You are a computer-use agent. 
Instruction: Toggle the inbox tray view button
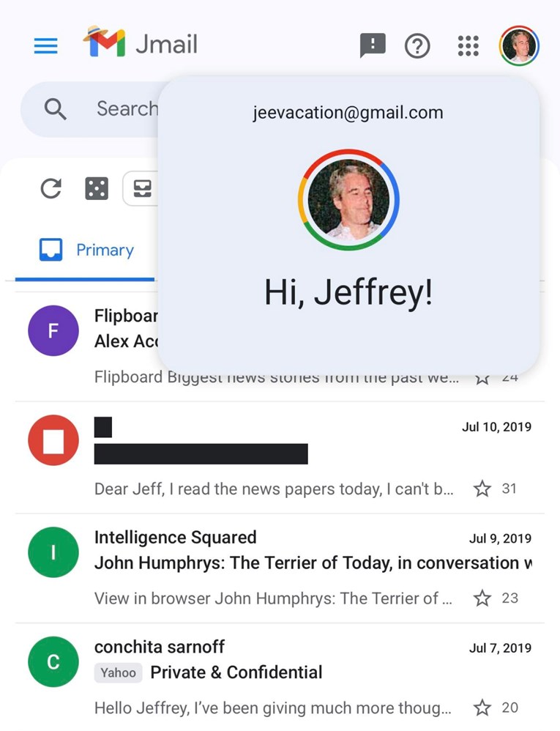pos(141,189)
